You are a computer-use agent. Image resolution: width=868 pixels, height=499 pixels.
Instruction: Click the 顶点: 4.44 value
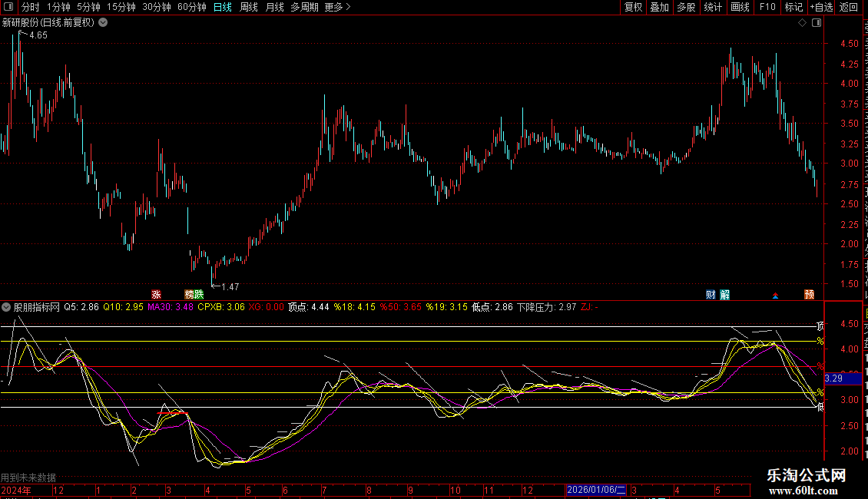pos(308,307)
